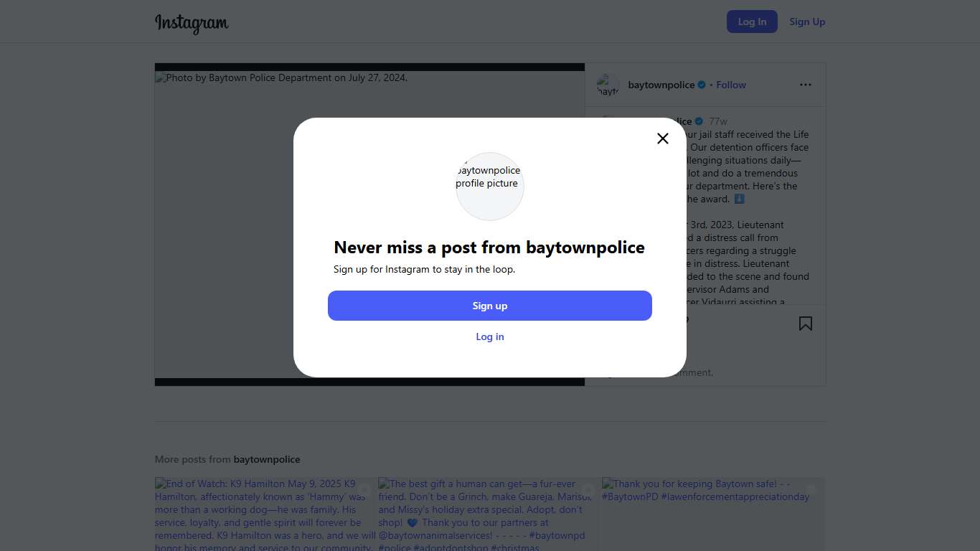Click the down arrow emoji in caption
The width and height of the screenshot is (980, 551).
tap(739, 199)
